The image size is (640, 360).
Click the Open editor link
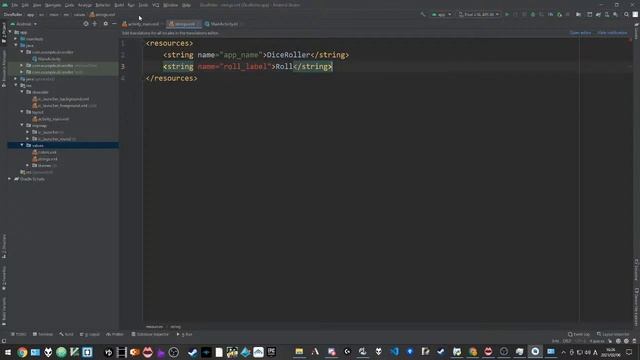pos(580,33)
